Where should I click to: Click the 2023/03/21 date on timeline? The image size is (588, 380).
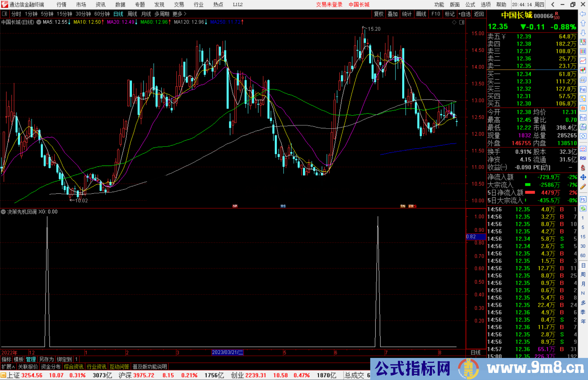228,353
